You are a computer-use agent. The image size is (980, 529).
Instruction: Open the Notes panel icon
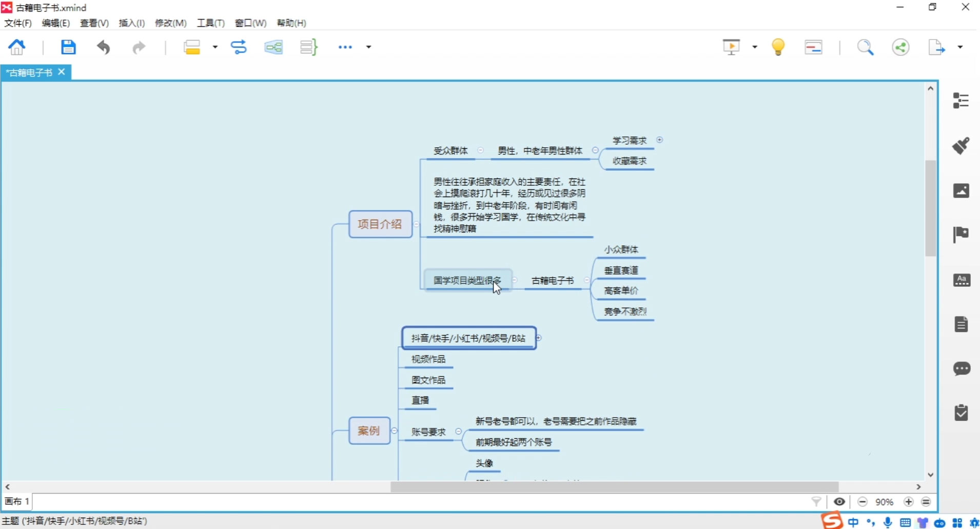pyautogui.click(x=961, y=324)
